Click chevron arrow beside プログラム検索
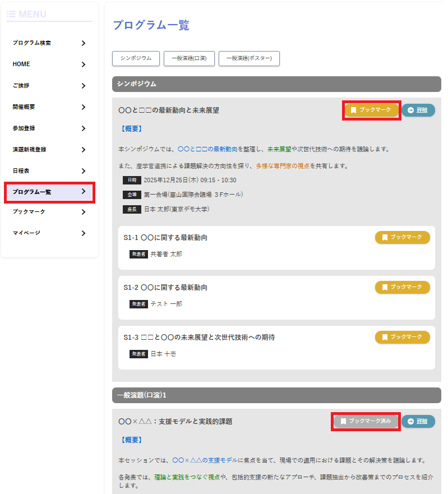This screenshot has width=448, height=494. (83, 43)
